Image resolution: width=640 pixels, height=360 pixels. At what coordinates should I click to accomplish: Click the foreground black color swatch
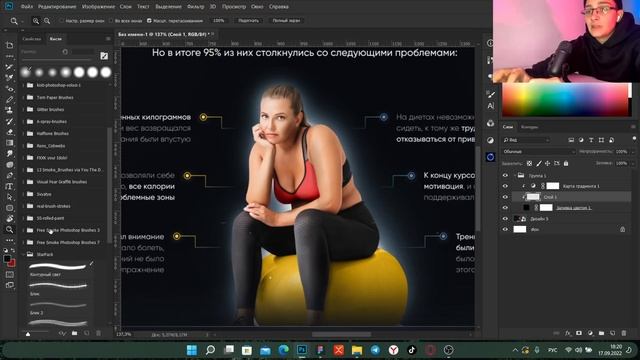(7, 259)
